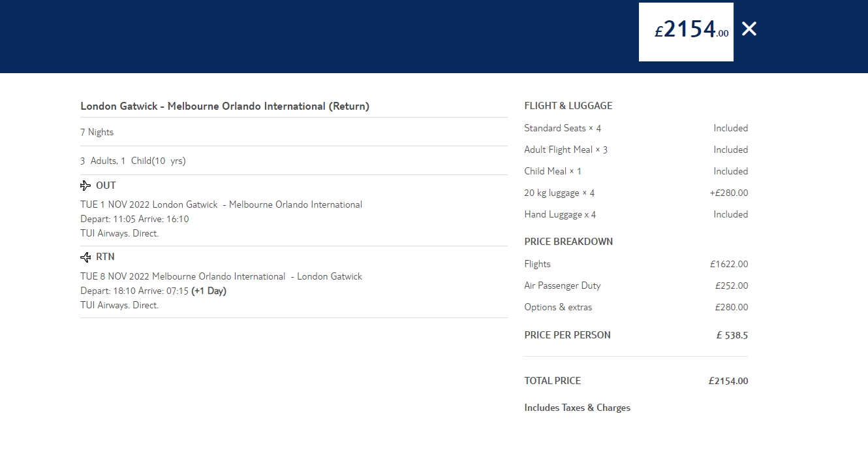
Task: Click 'Depart: 11:05 Arrive: 16:10' text
Action: tap(134, 219)
